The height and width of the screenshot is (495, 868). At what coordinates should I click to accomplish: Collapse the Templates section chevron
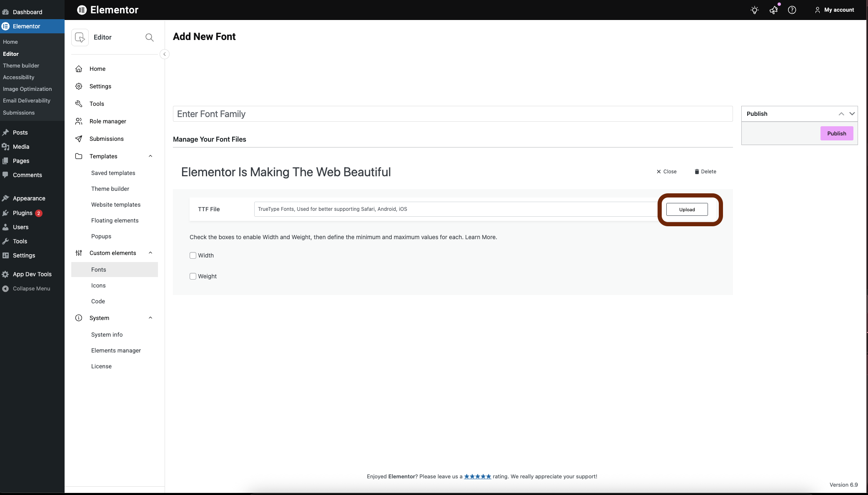pos(150,156)
